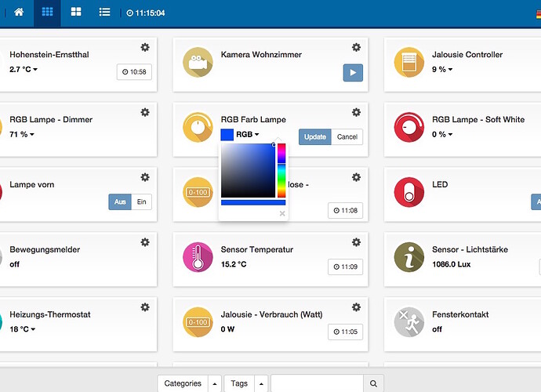The image size is (541, 392).
Task: Click the search input field at bottom
Action: point(318,383)
